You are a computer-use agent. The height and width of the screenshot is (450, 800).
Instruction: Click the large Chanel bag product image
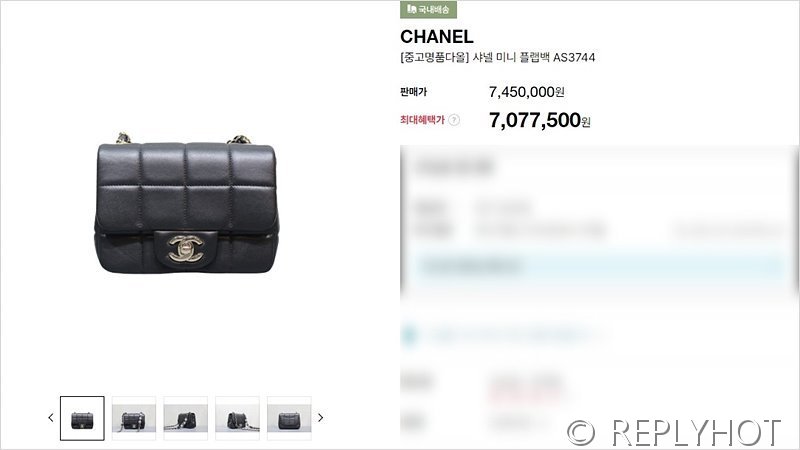187,204
